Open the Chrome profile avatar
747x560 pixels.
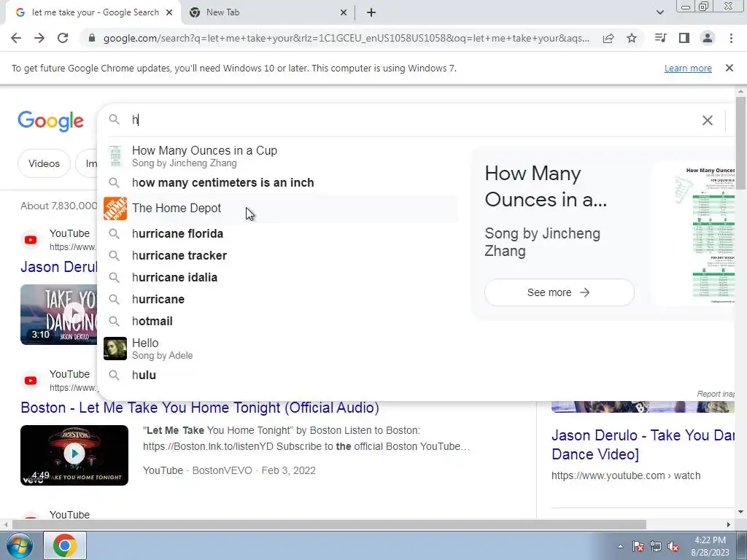pos(708,38)
